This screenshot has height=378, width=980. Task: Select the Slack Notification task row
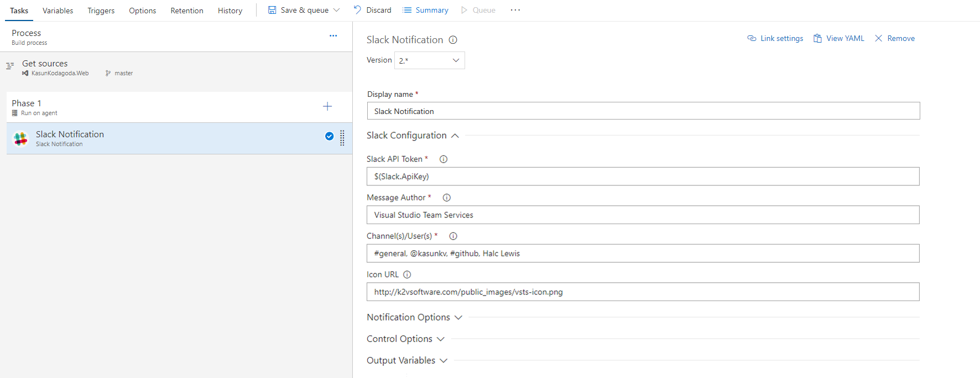tap(179, 138)
